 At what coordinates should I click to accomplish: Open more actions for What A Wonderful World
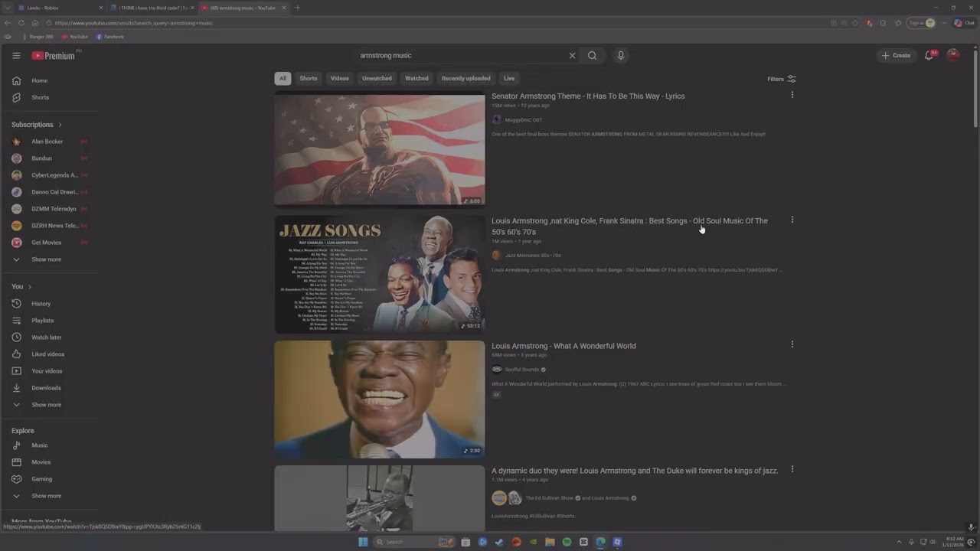pyautogui.click(x=792, y=344)
